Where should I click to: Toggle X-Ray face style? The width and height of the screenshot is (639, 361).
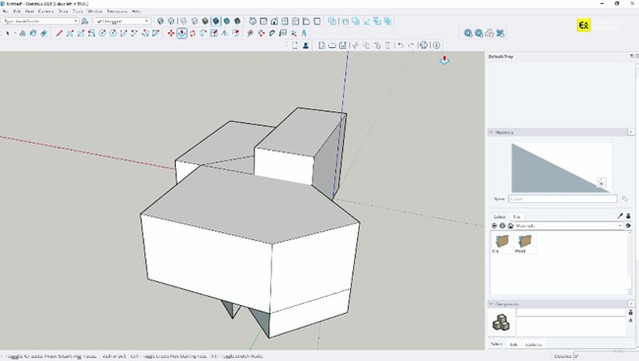point(161,21)
